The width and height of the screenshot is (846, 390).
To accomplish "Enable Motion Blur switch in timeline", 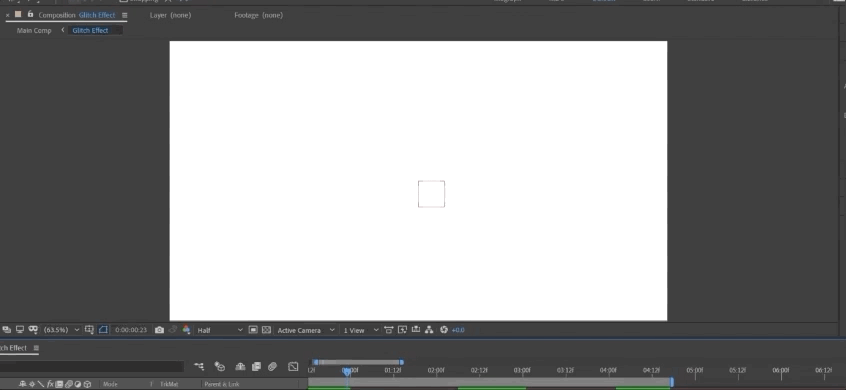I will (x=272, y=367).
